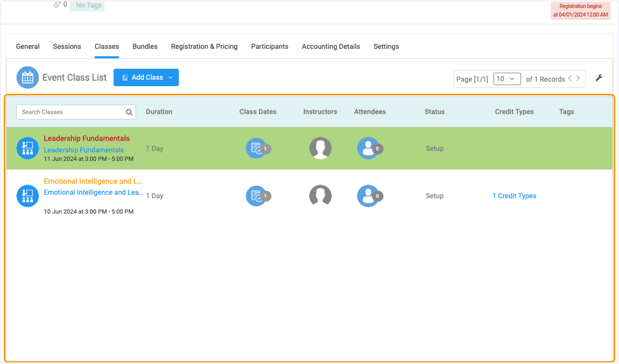619x364 pixels.
Task: Open the Settings tab
Action: click(386, 46)
